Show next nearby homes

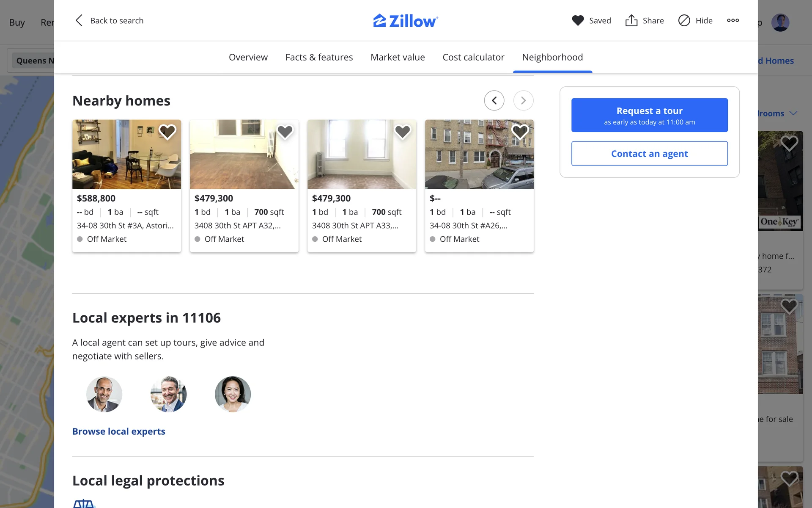(x=523, y=100)
